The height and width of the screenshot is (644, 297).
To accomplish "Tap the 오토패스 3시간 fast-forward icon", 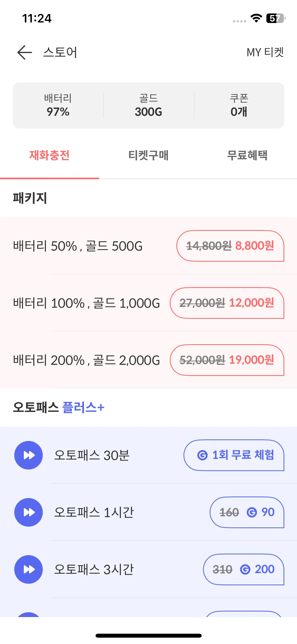I will point(29,569).
